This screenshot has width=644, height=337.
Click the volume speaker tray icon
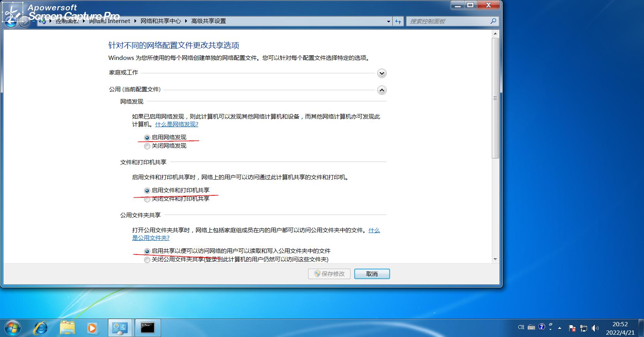[x=595, y=328]
